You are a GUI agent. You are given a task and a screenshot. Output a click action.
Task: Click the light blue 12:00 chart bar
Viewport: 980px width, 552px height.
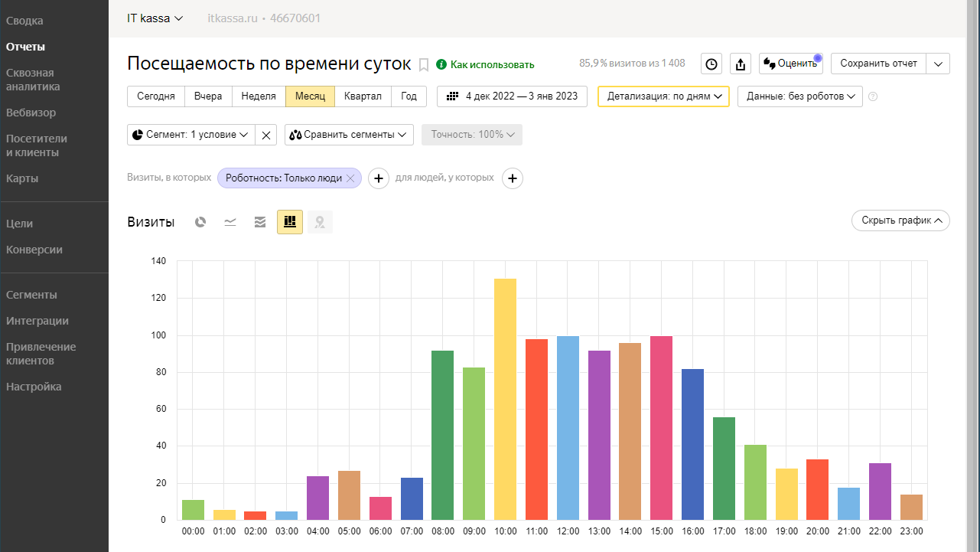[568, 428]
